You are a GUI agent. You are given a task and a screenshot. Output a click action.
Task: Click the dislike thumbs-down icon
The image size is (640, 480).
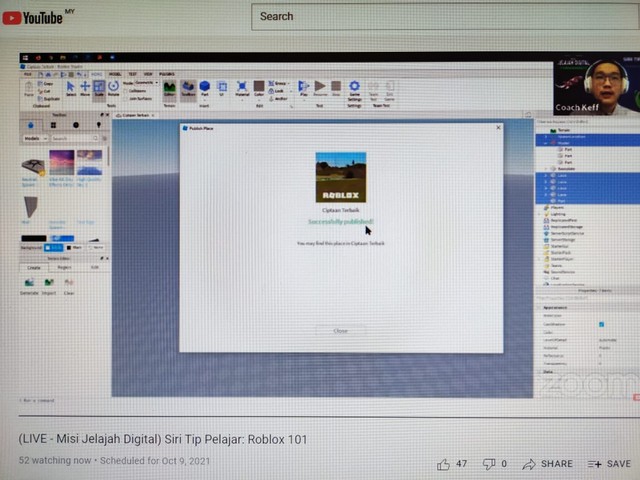489,464
